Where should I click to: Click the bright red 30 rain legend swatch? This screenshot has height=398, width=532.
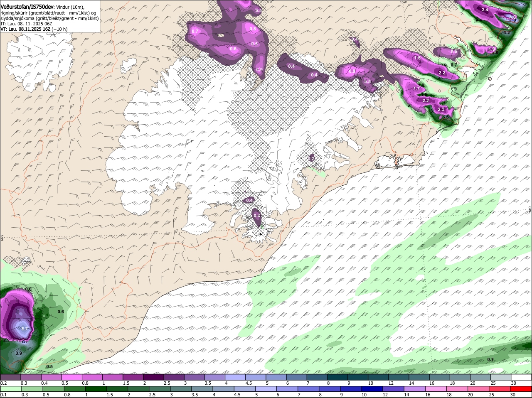(x=522, y=389)
